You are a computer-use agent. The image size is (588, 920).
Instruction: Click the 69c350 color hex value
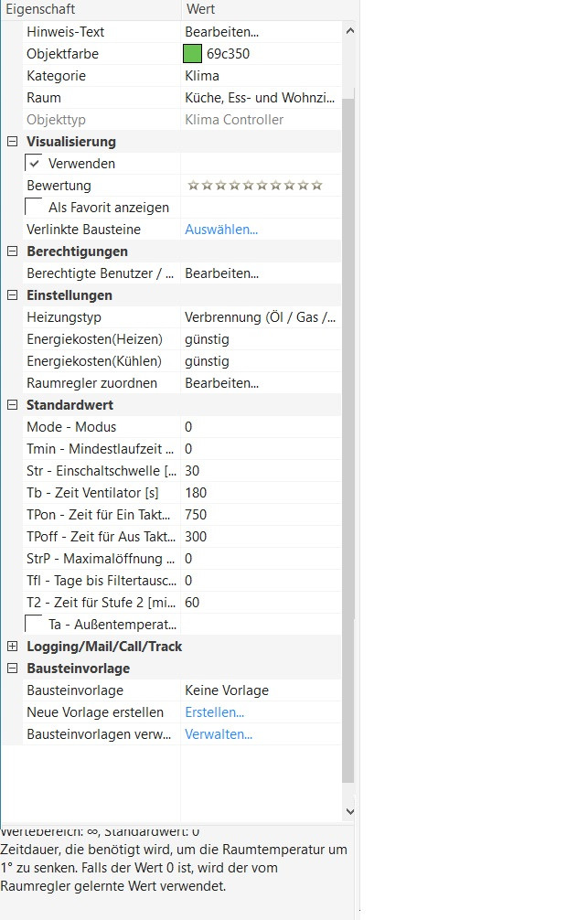[229, 54]
